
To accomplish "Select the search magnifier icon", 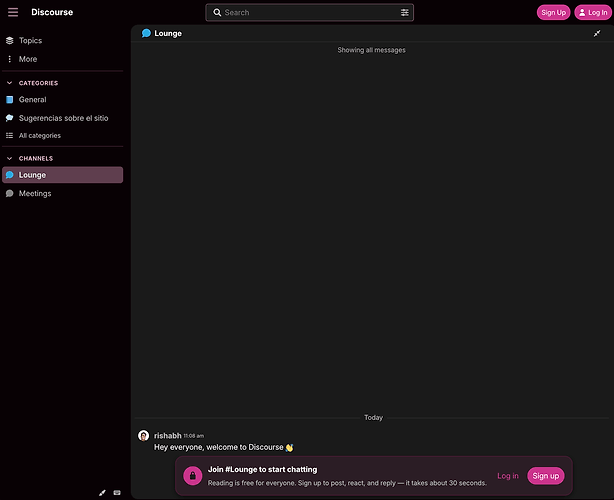I will click(217, 13).
